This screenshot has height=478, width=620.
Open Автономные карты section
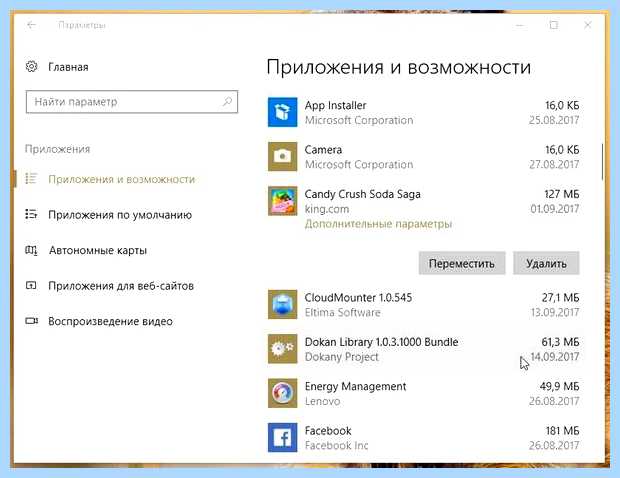pyautogui.click(x=98, y=250)
